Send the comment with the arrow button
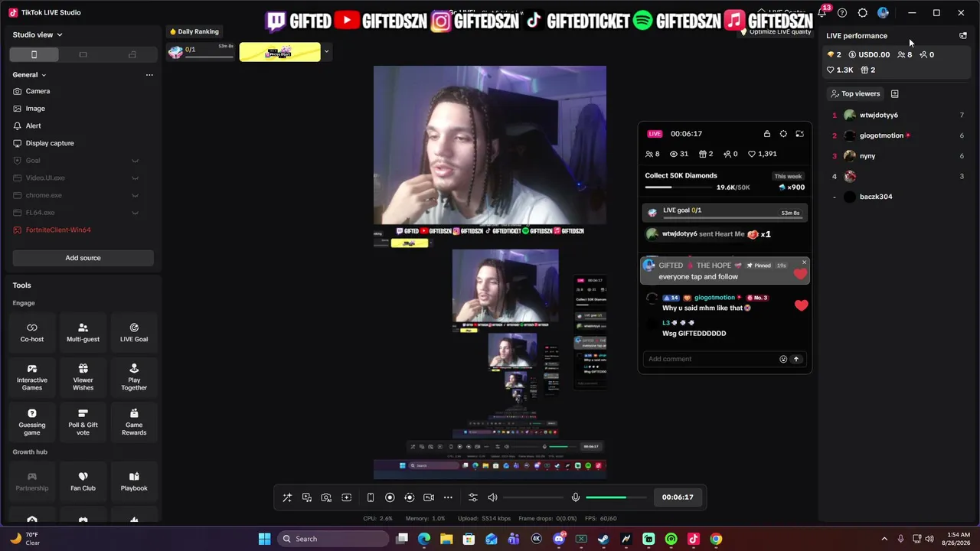980x551 pixels. pyautogui.click(x=796, y=359)
